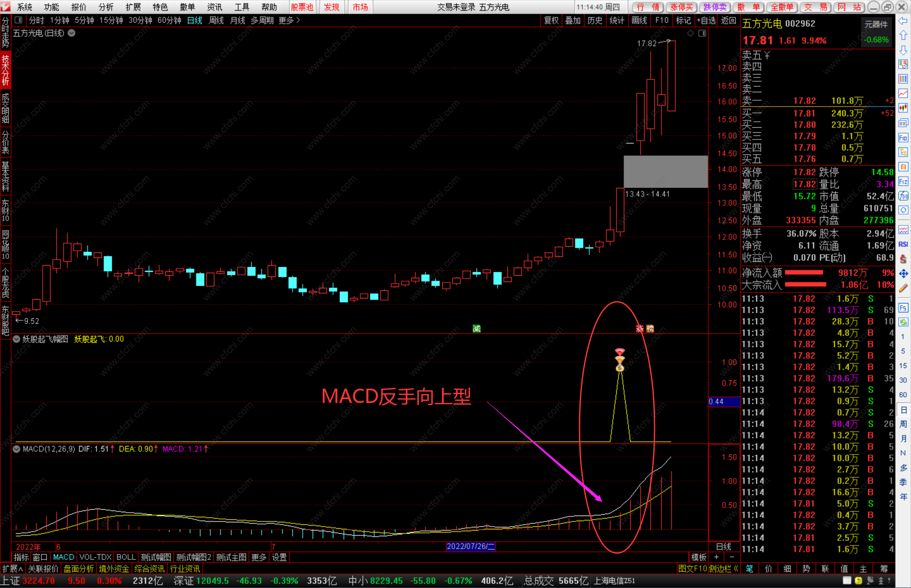
Task: Click the left back arrow sidebar icon
Action: coord(903,21)
